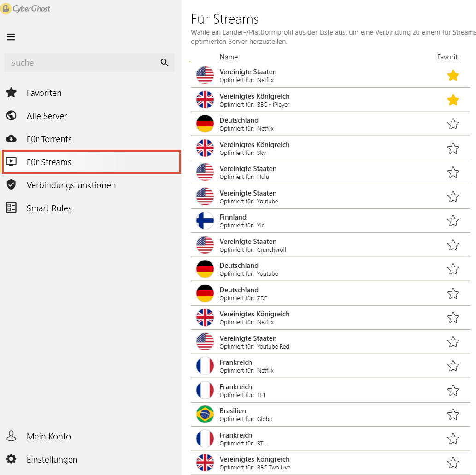Click the Finnland flag icon

pyautogui.click(x=205, y=220)
